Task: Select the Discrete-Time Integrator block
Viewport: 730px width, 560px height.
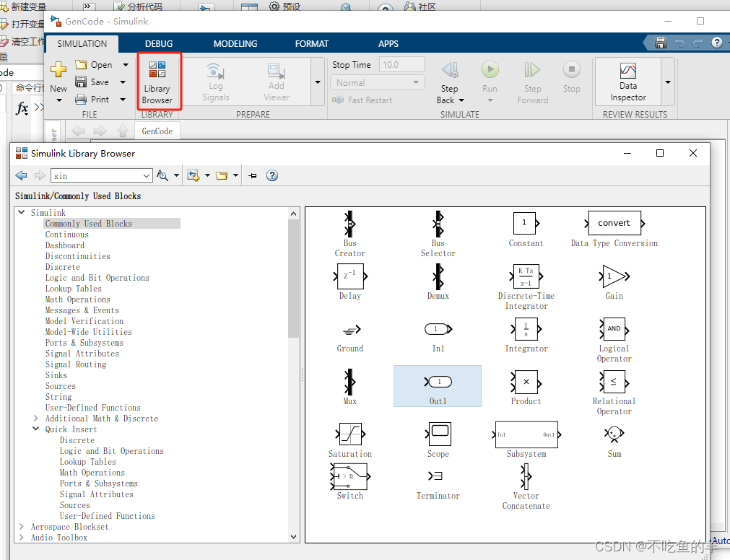Action: click(526, 287)
